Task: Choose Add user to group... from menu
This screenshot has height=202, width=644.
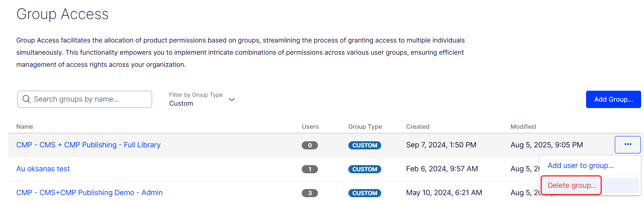Action: point(580,166)
